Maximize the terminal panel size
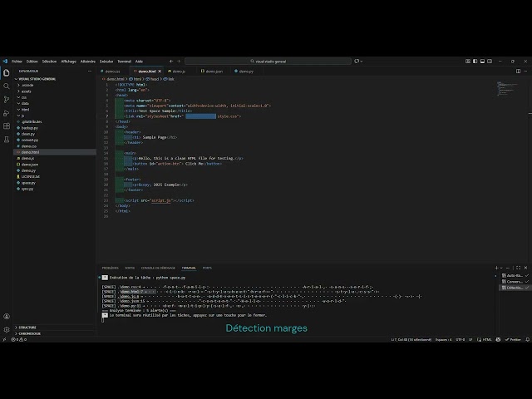 point(518,268)
